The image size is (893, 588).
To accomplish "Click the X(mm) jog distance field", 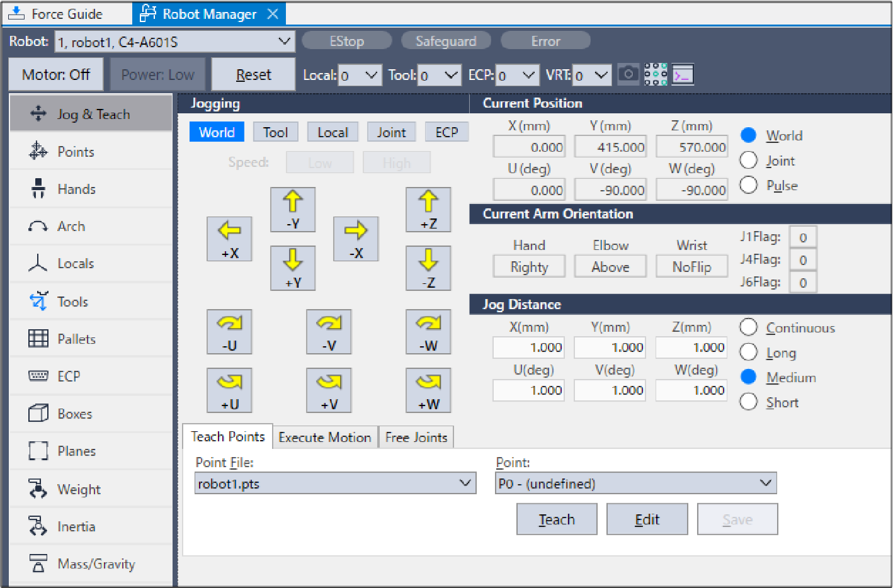I will point(528,348).
